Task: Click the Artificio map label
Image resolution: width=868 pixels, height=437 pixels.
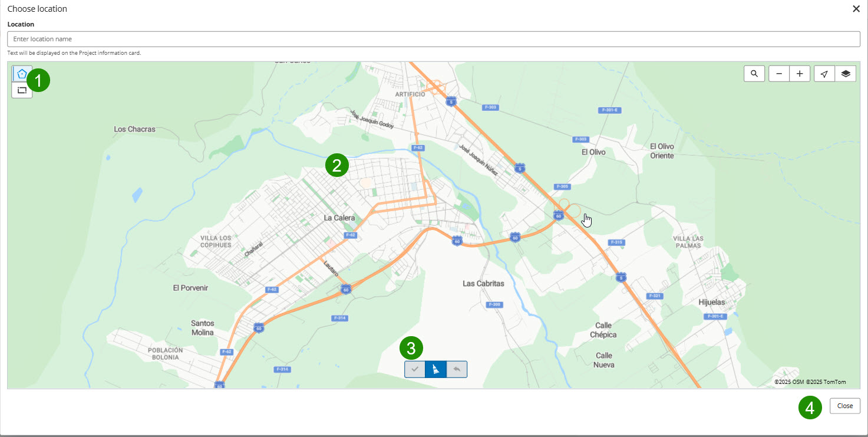Action: coord(410,94)
